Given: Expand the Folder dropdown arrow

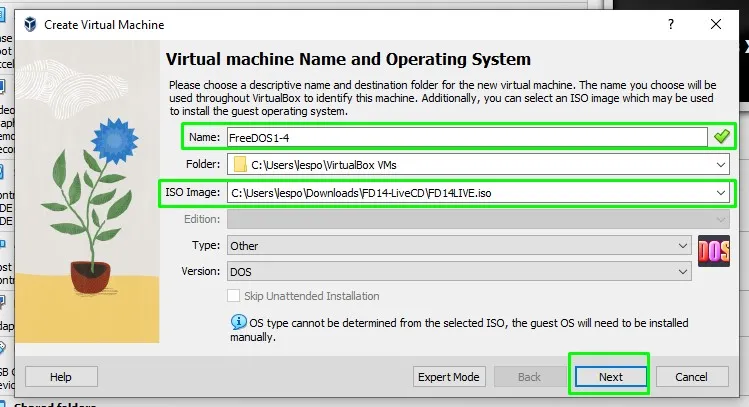Looking at the screenshot, I should (720, 165).
